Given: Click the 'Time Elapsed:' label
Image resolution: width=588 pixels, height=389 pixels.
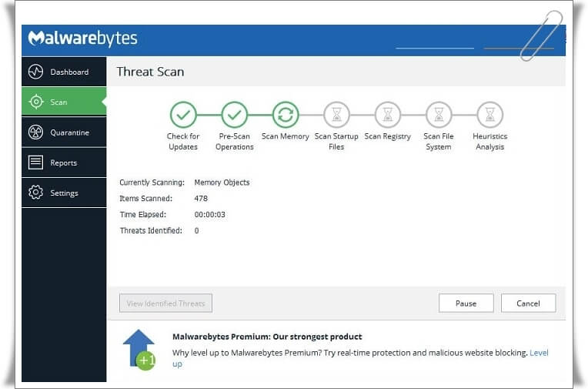Looking at the screenshot, I should [x=143, y=215].
